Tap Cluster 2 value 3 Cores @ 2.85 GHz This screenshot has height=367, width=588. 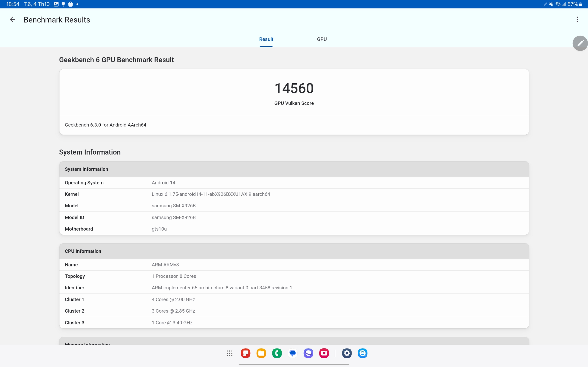coord(173,311)
